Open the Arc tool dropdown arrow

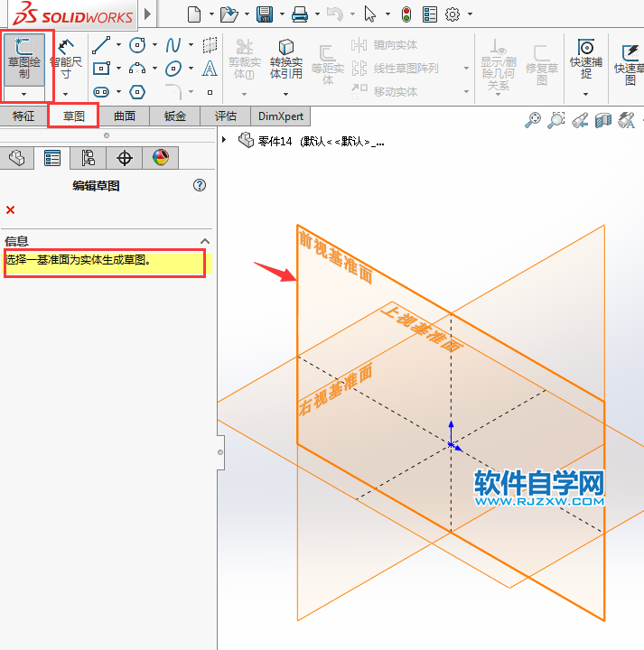pos(154,68)
